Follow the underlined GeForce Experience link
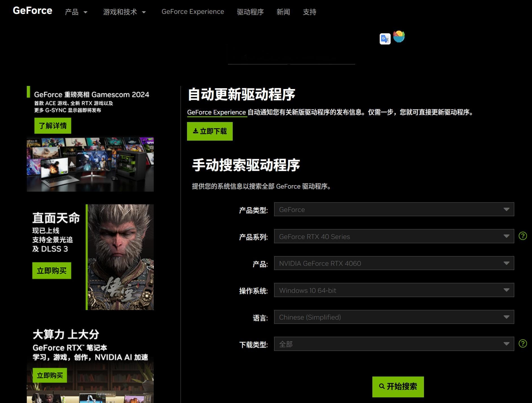 [x=217, y=112]
